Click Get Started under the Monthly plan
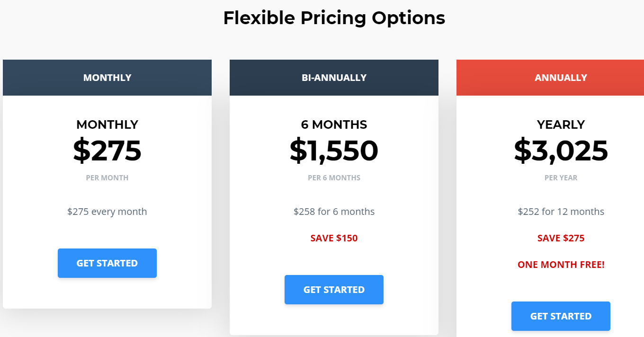The width and height of the screenshot is (644, 337). pyautogui.click(x=107, y=263)
